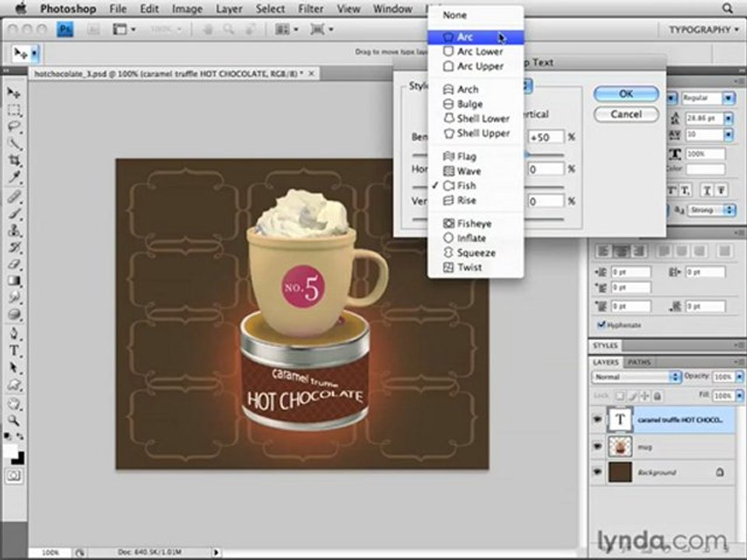The image size is (747, 560).
Task: Click the Quick Mask mode icon
Action: click(x=14, y=475)
